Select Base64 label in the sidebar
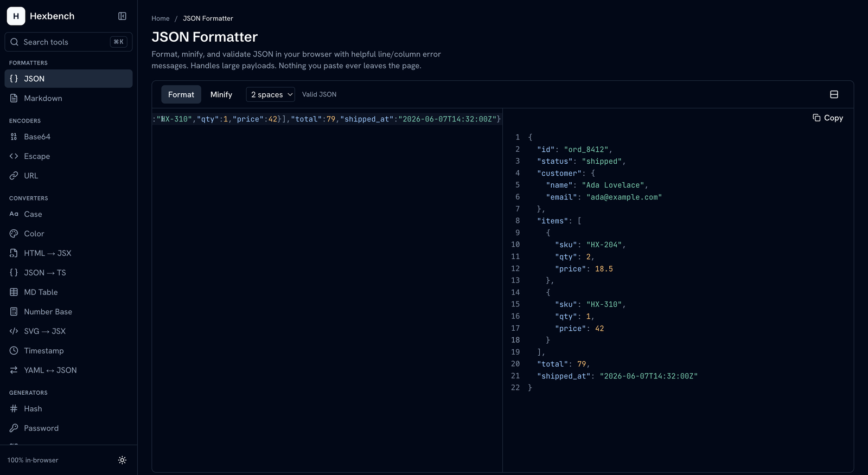 pyautogui.click(x=37, y=137)
